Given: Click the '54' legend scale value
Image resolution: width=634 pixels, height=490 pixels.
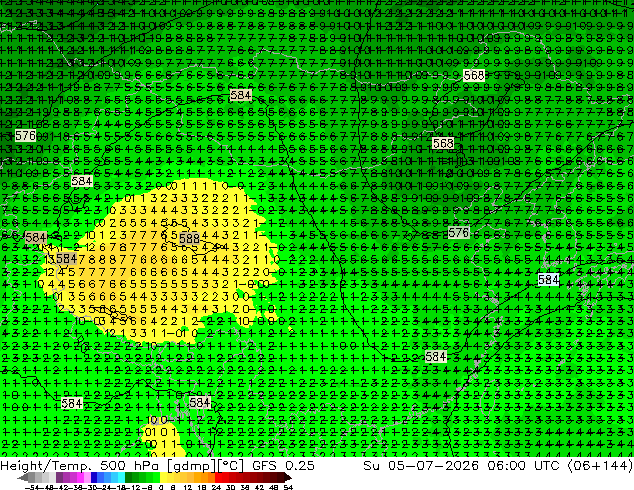Looking at the screenshot, I should [288, 487].
